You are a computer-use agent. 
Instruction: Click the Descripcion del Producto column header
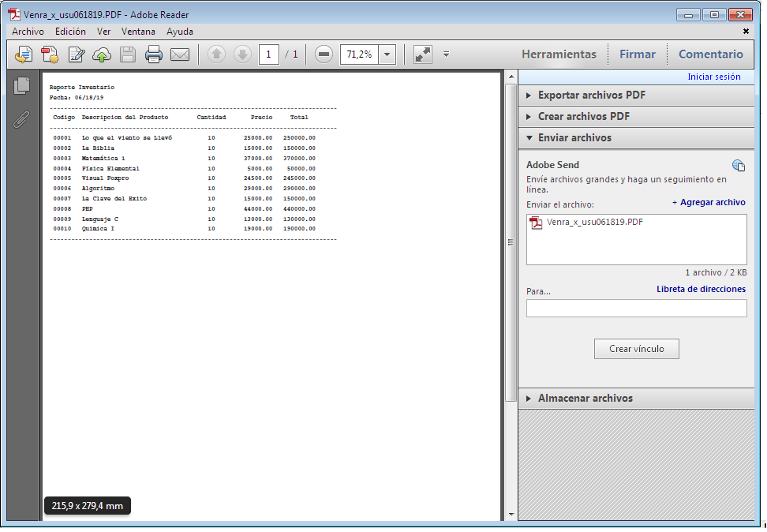pos(125,118)
